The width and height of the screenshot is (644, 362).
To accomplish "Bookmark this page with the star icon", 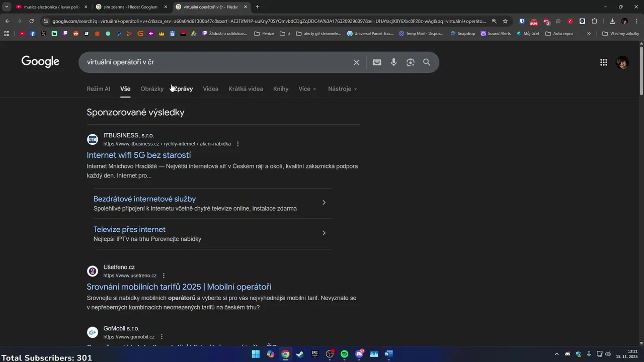I will click(505, 21).
